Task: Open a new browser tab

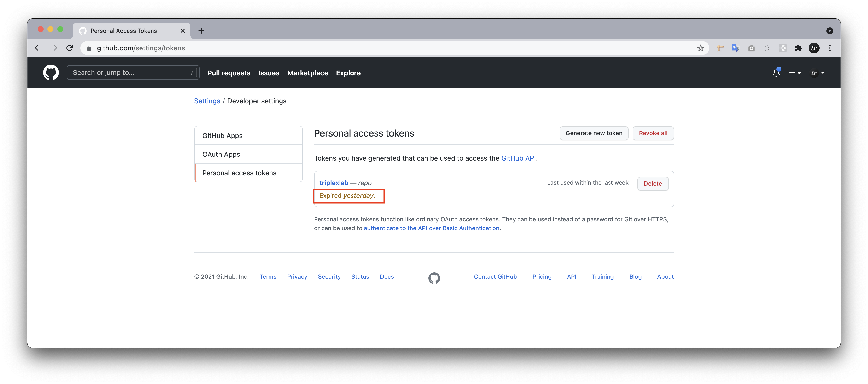Action: coord(201,31)
